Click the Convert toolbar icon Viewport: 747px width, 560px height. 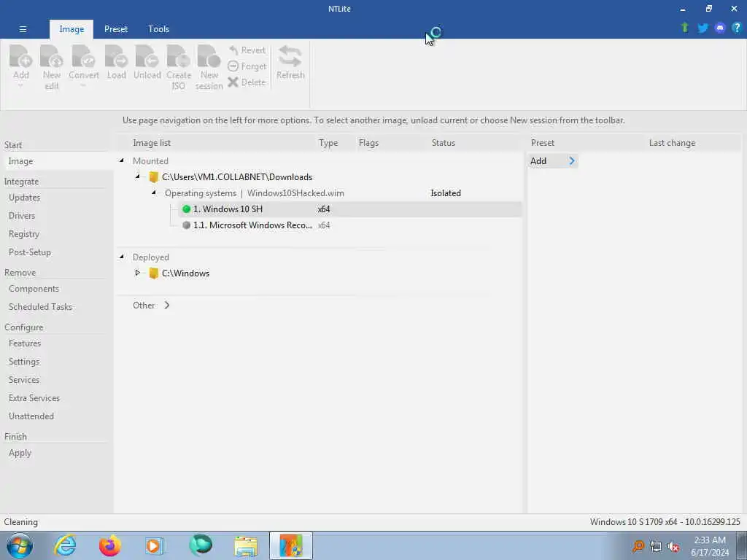83,56
